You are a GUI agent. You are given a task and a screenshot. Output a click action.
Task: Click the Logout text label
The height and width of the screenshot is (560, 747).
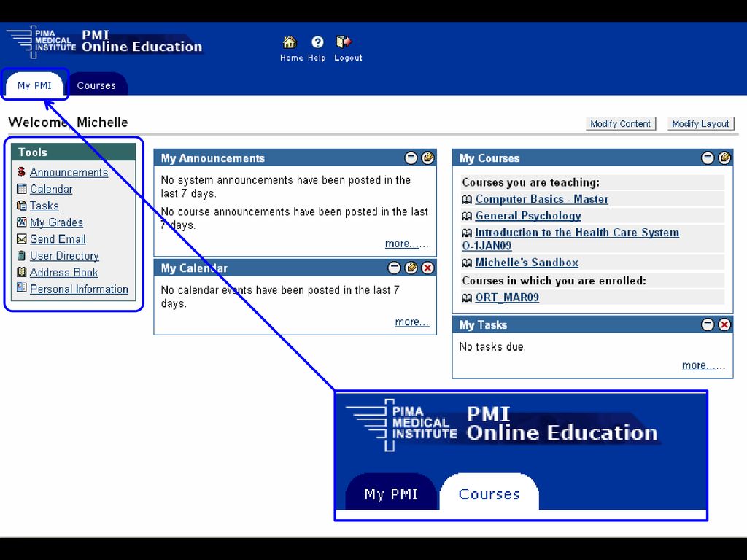(348, 58)
